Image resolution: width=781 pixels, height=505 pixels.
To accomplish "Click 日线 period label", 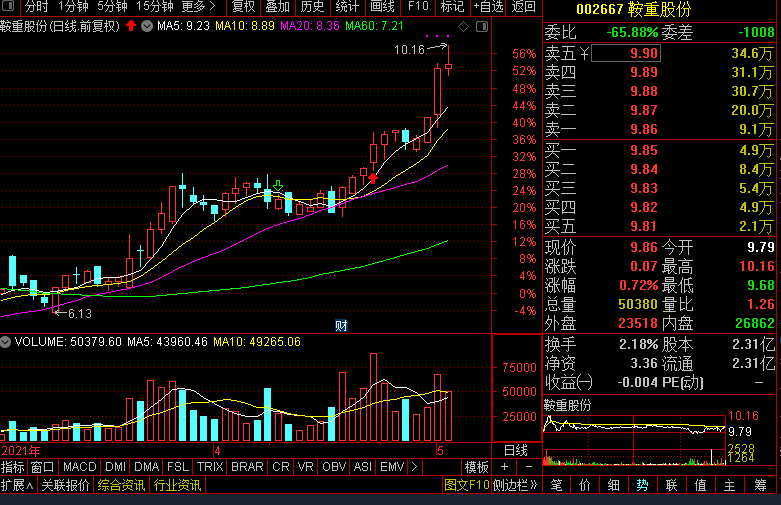I will 516,451.
